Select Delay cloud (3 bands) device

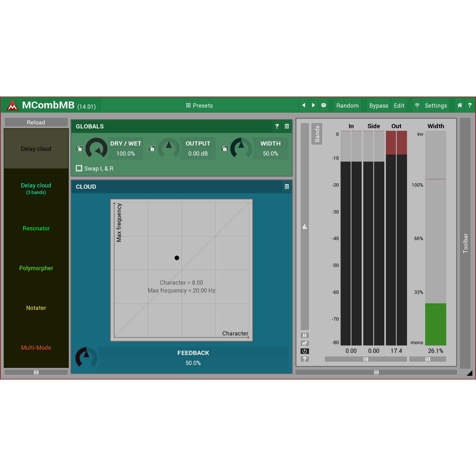tap(36, 188)
